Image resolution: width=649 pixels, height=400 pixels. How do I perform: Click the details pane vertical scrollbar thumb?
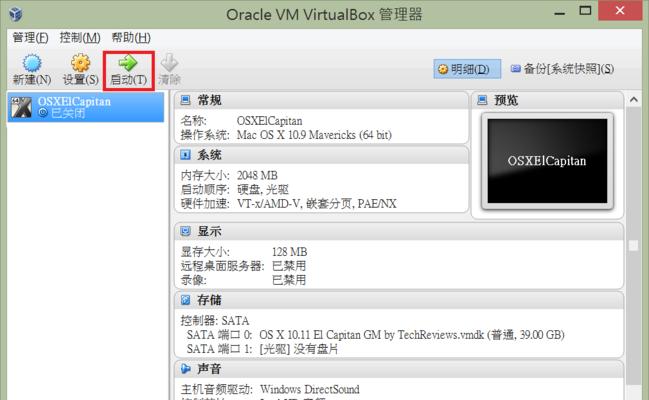tap(634, 245)
